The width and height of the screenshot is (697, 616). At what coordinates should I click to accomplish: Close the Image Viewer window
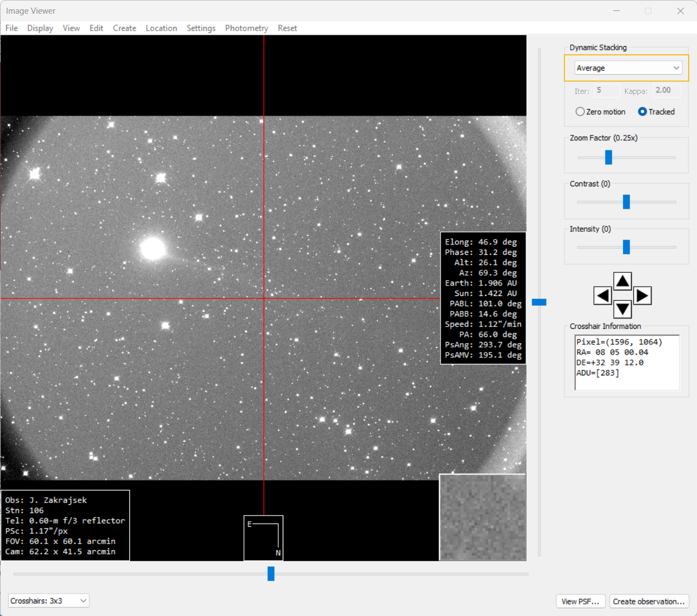[680, 11]
